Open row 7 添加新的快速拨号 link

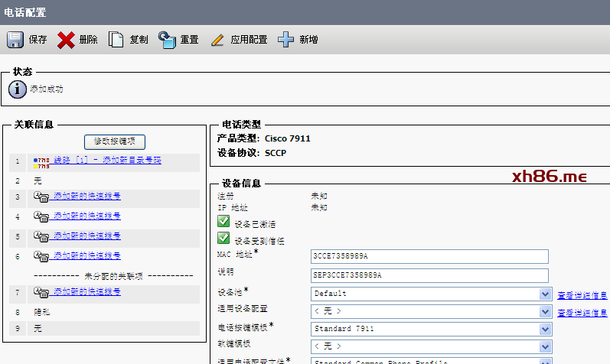pos(86,292)
